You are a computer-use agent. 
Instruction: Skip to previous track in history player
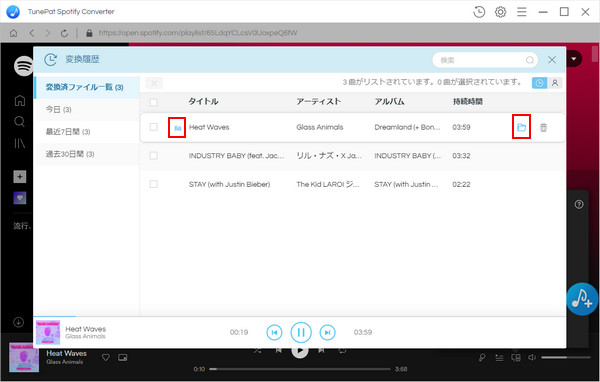tap(274, 332)
